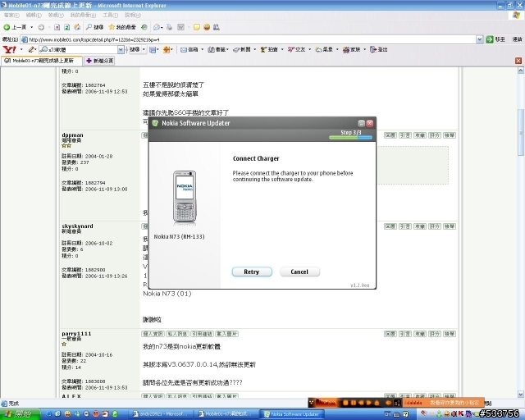Open the Yahoo toolbar Auctions (拍賣) button
Image resolution: width=525 pixels, height=420 pixels.
[x=270, y=49]
